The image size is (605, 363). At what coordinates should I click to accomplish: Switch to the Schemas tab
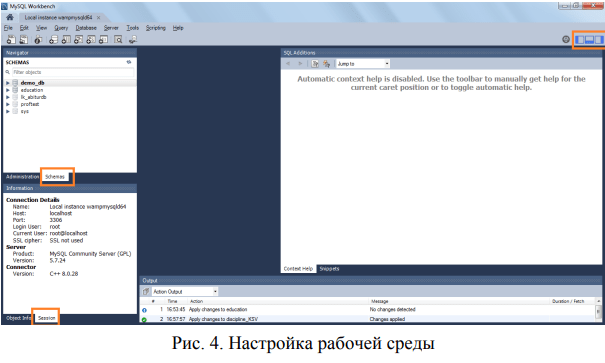pyautogui.click(x=55, y=177)
